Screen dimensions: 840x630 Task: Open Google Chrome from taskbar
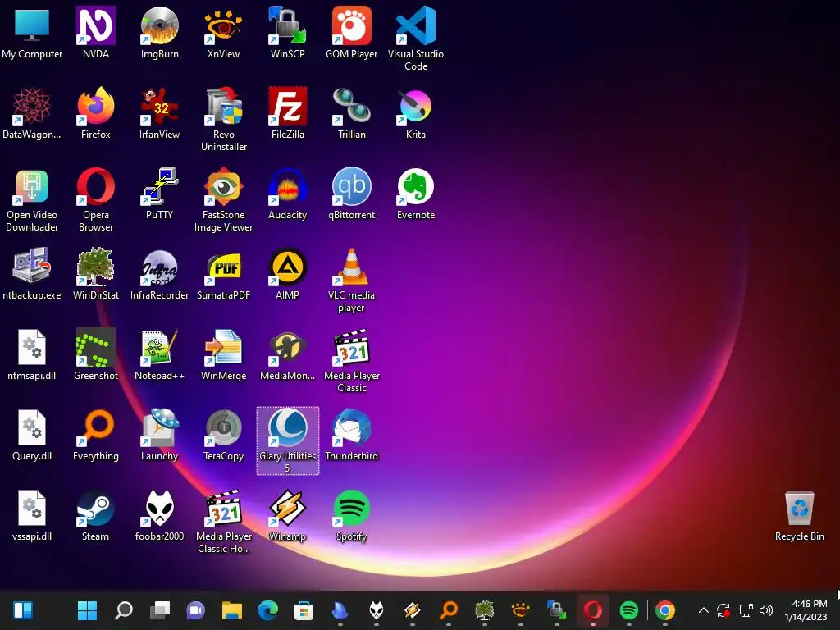pyautogui.click(x=664, y=610)
